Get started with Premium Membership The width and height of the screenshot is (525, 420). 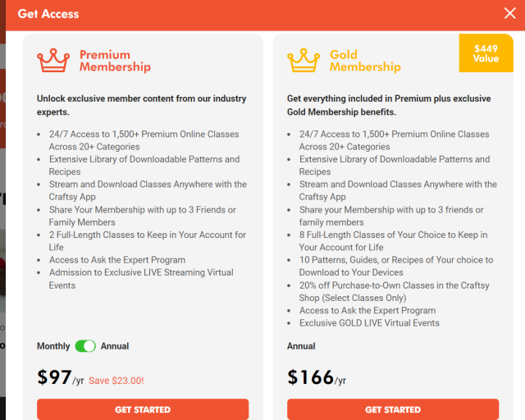143,409
